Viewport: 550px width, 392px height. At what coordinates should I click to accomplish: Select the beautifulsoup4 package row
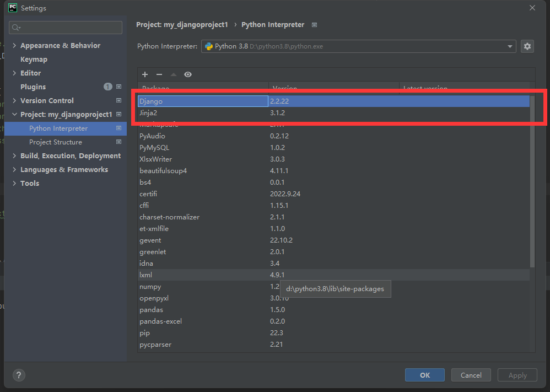pyautogui.click(x=333, y=170)
